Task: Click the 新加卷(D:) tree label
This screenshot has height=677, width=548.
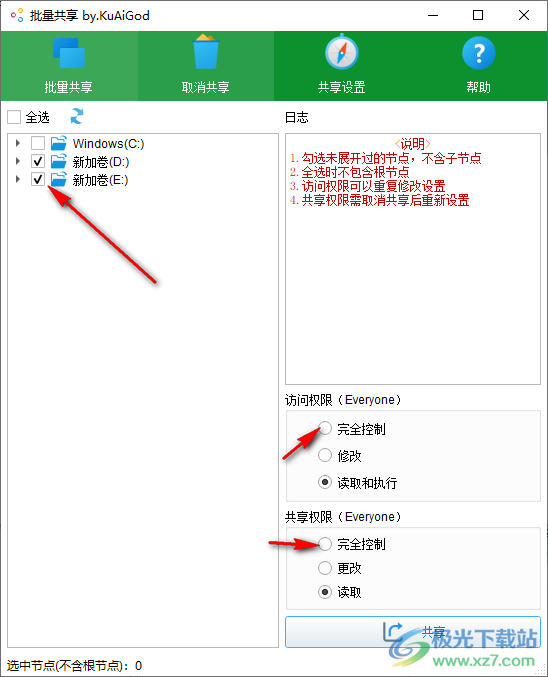Action: point(101,162)
